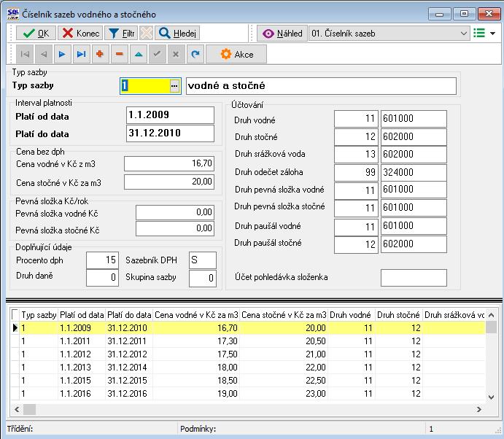Select grid row starting 1.1.2012

[248, 354]
